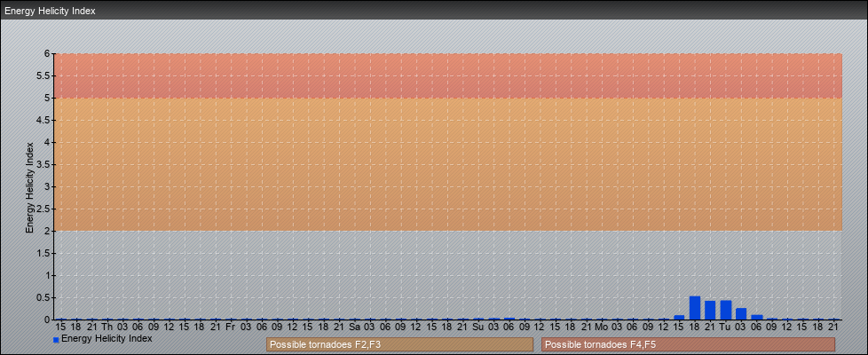Image resolution: width=868 pixels, height=355 pixels.
Task: Click the tallest blue bar in the chart
Action: pyautogui.click(x=695, y=308)
